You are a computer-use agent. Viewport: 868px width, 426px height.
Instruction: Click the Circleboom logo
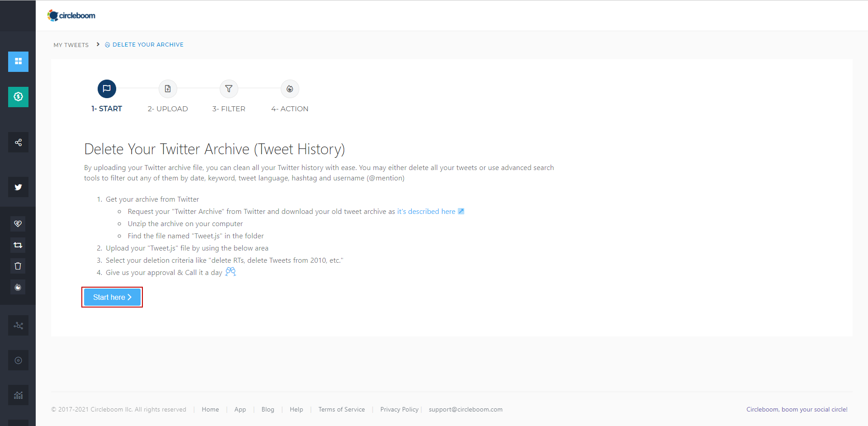pos(71,15)
